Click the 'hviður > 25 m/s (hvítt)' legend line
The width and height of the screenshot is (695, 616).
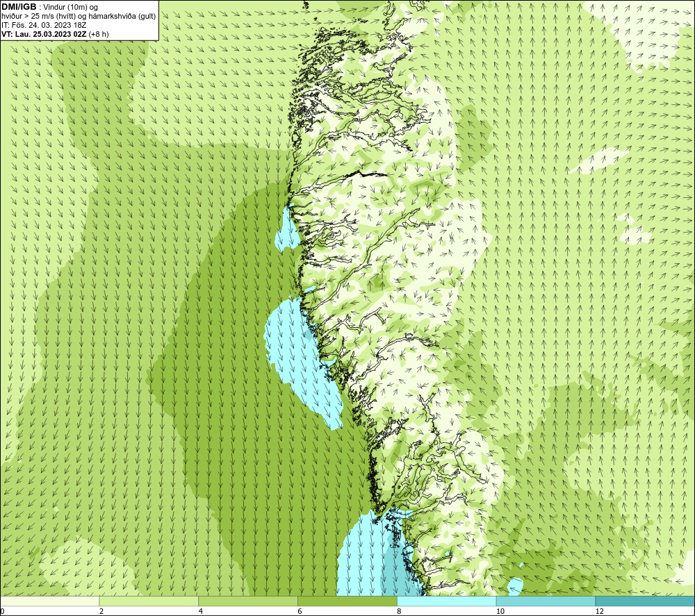click(38, 16)
